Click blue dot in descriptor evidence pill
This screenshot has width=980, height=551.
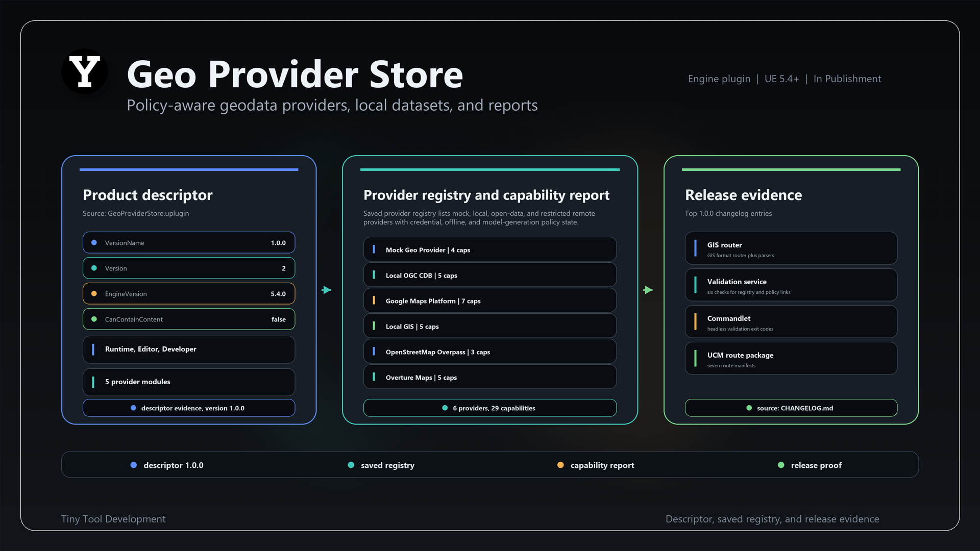click(x=133, y=408)
